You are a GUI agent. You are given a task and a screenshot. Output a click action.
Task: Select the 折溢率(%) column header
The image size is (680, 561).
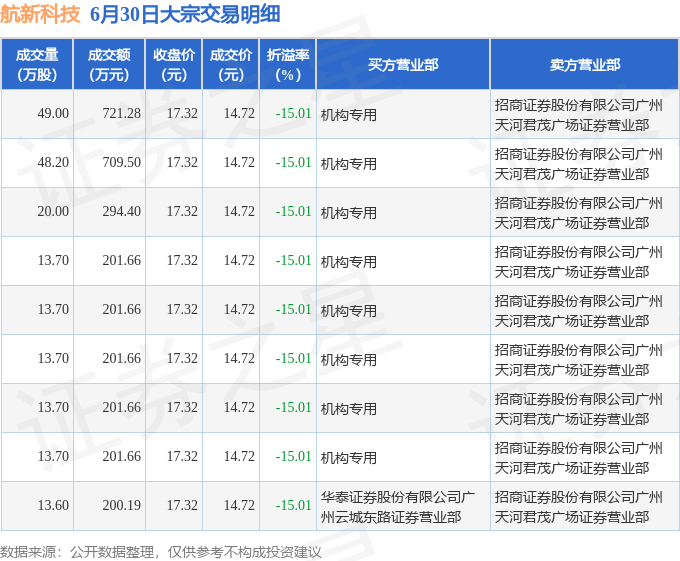coord(288,64)
